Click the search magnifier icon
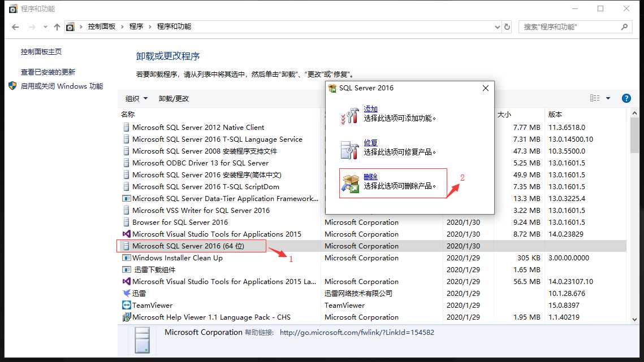The image size is (644, 362). point(624,27)
